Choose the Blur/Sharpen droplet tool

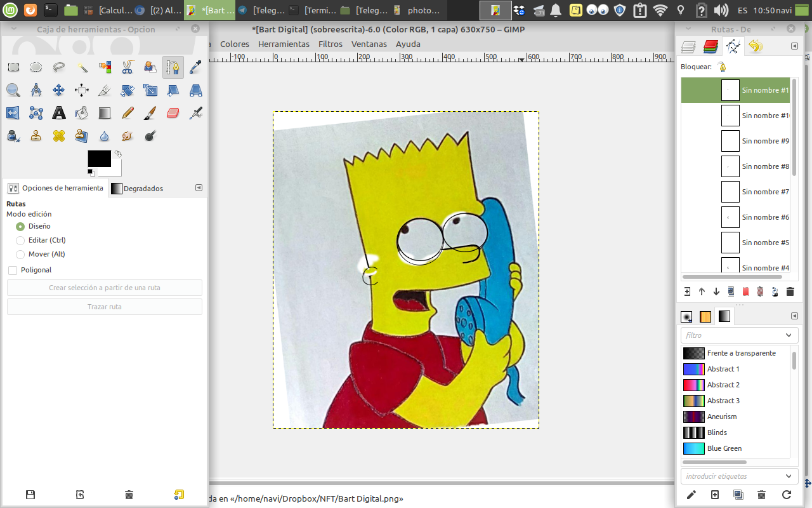(105, 136)
